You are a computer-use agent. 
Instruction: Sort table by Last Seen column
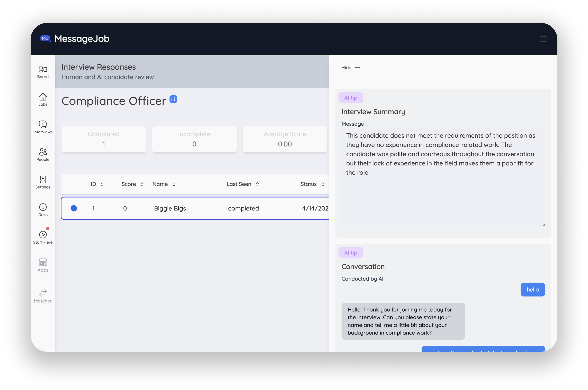point(257,184)
